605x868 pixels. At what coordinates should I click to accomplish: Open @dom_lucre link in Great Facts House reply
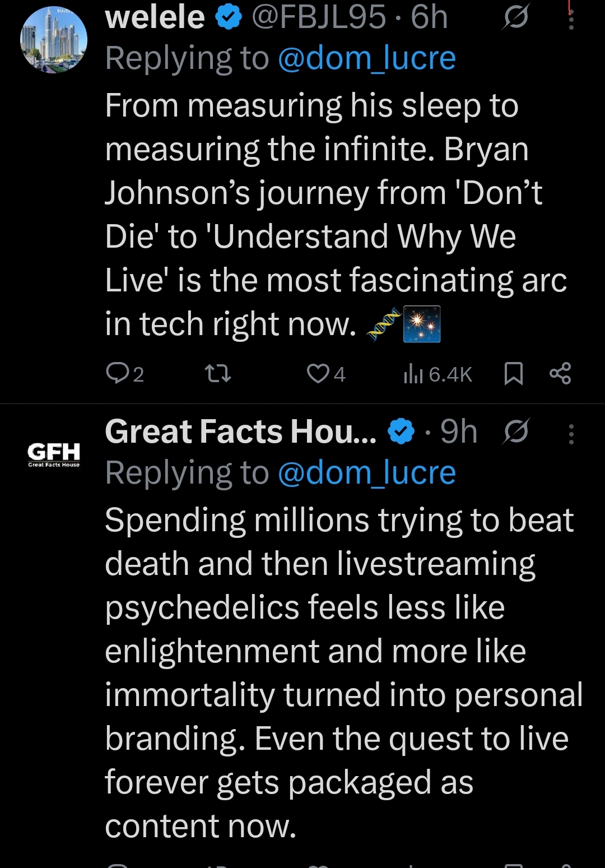click(366, 473)
